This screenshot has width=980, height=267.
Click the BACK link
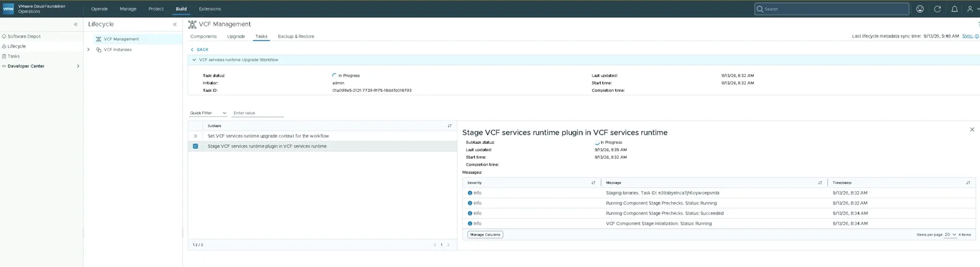[200, 50]
